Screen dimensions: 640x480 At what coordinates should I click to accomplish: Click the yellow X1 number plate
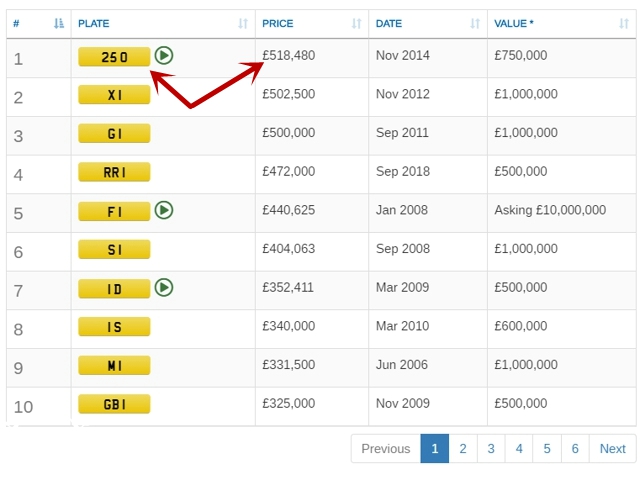click(114, 95)
